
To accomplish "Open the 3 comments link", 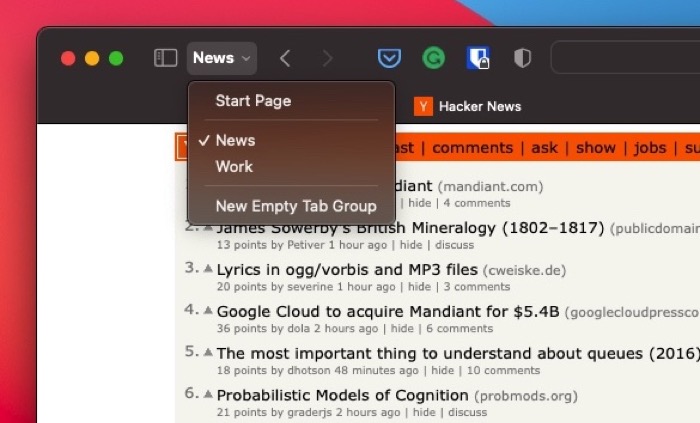I will (477, 286).
